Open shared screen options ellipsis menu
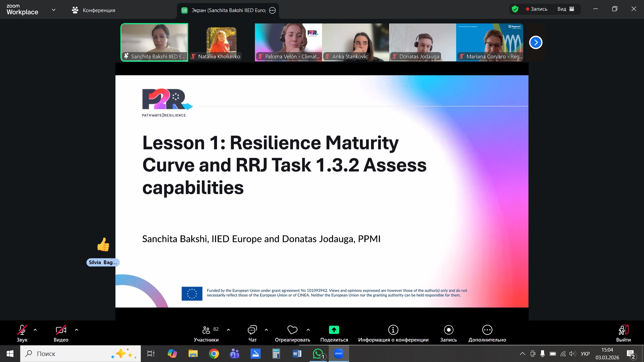The image size is (644, 362). 272,10
